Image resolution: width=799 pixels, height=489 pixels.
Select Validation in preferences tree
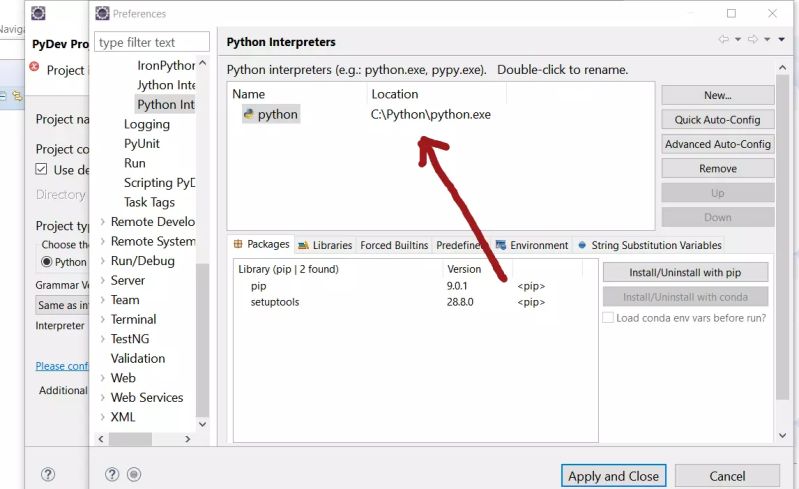click(x=138, y=358)
